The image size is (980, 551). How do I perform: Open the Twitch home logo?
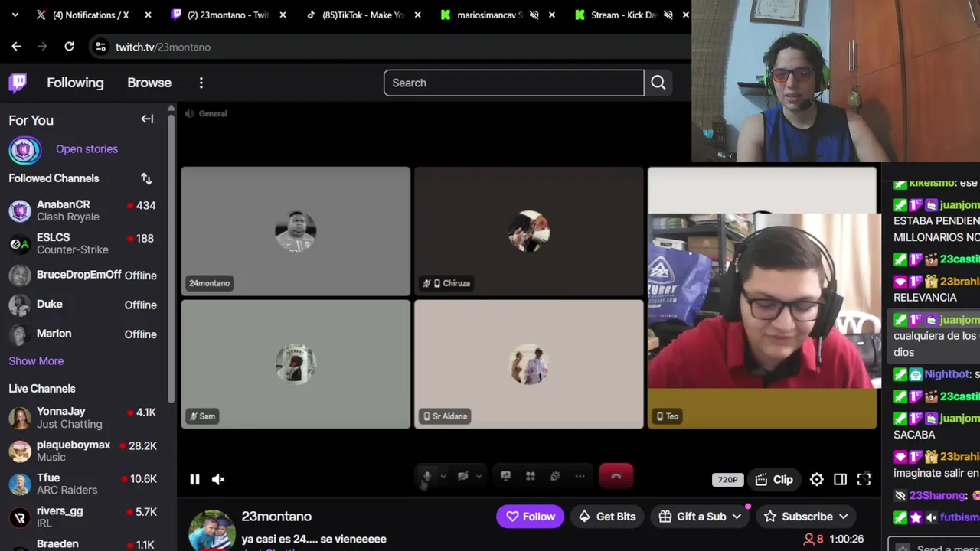coord(18,83)
